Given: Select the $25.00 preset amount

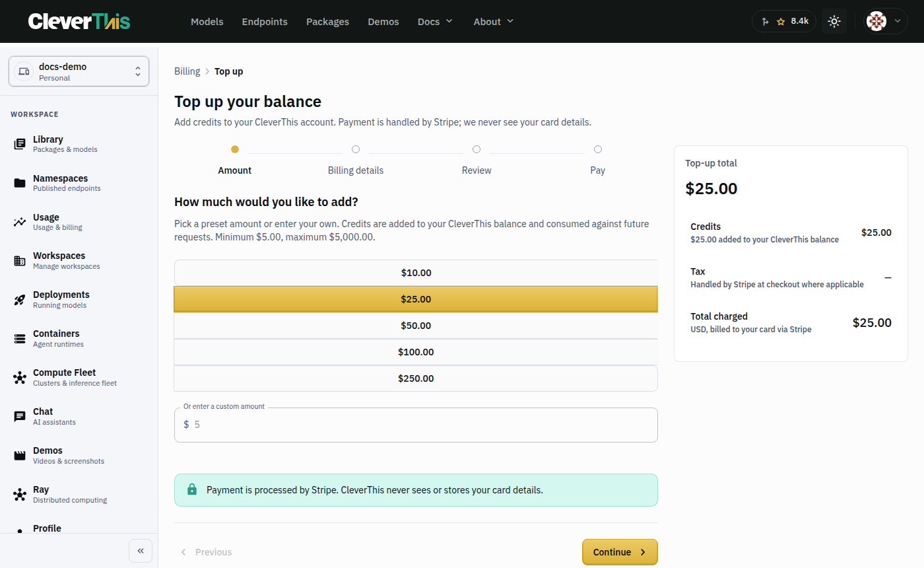Looking at the screenshot, I should (416, 299).
